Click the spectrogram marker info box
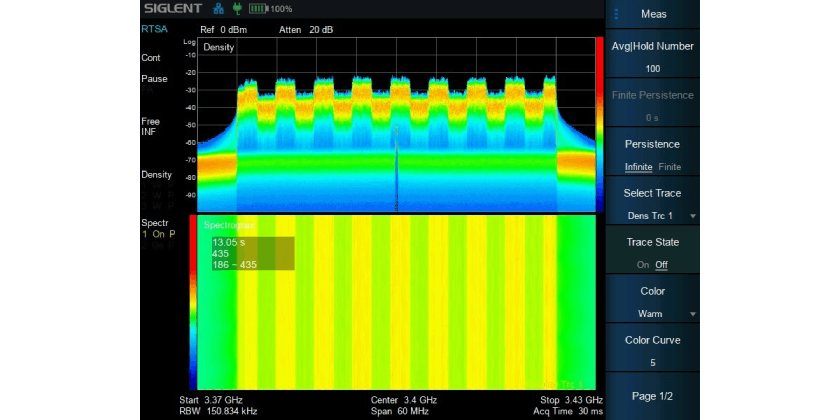Image resolution: width=840 pixels, height=420 pixels. click(252, 253)
